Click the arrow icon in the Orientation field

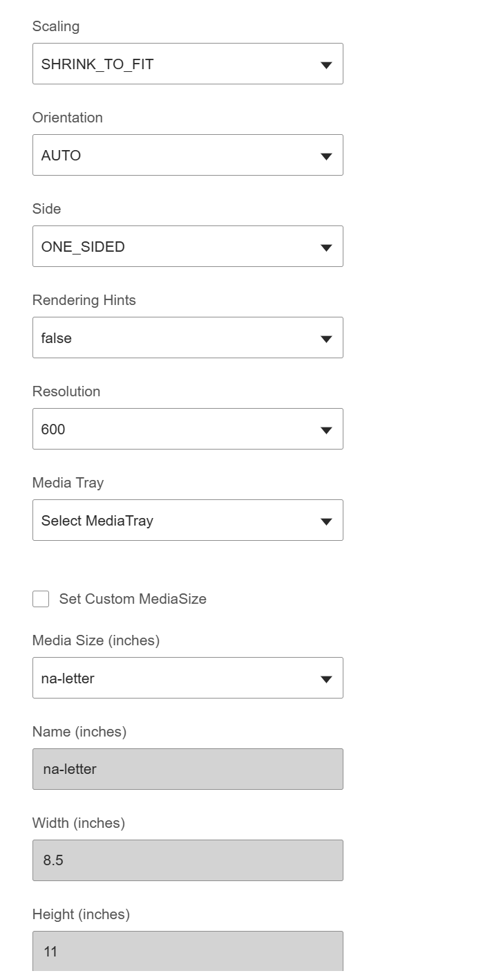click(x=327, y=156)
